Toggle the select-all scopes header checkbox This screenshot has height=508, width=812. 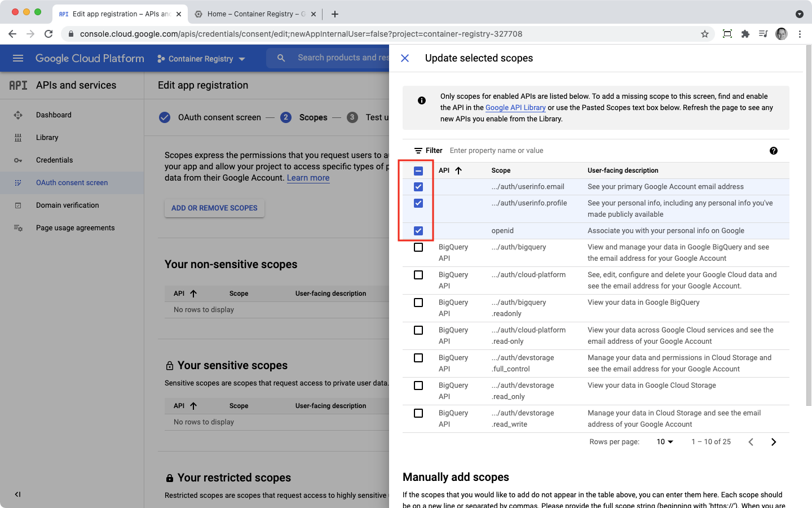[x=418, y=170]
